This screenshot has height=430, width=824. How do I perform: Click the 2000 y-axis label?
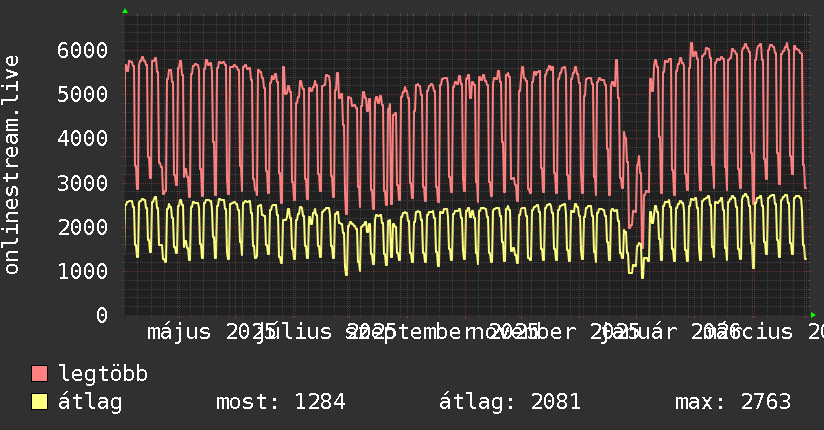[x=83, y=228]
